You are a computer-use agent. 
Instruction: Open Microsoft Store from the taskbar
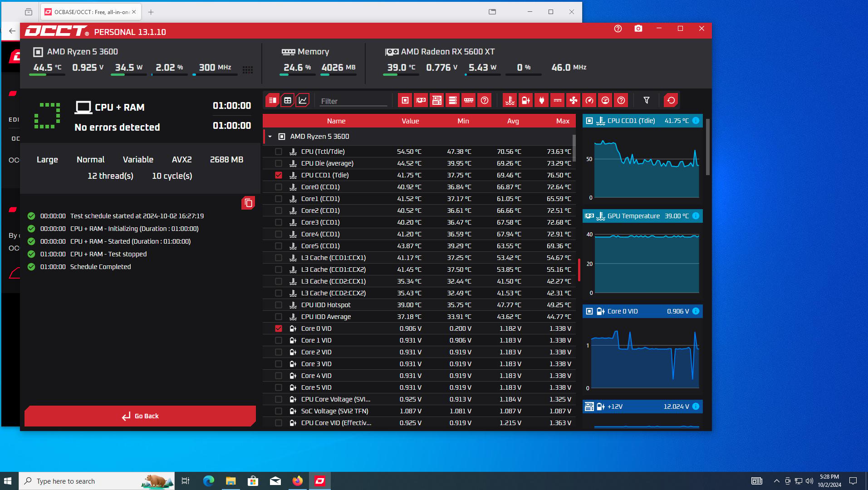click(253, 481)
